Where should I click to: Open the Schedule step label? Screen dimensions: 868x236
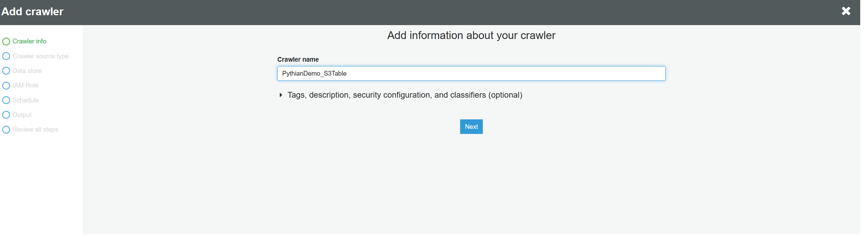pos(25,100)
